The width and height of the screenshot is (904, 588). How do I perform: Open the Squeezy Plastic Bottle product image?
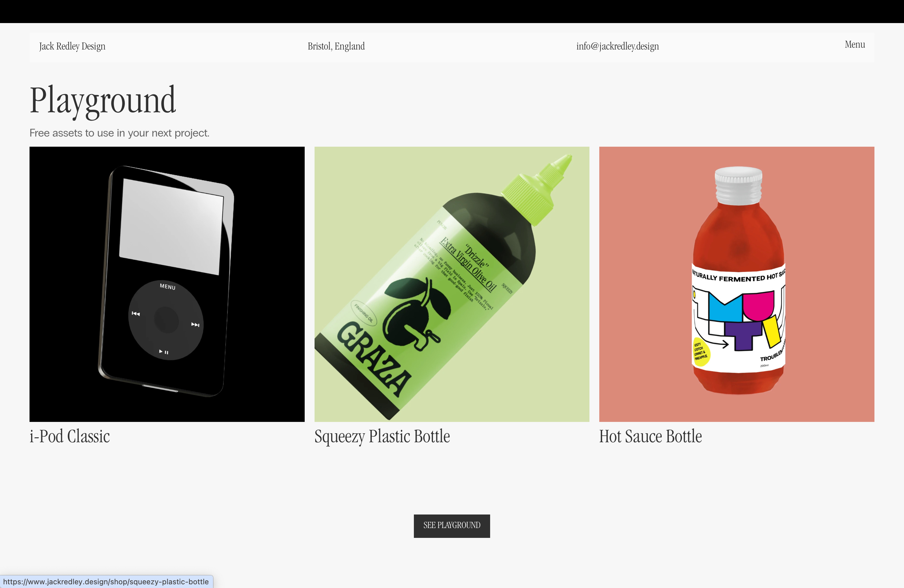pyautogui.click(x=452, y=284)
